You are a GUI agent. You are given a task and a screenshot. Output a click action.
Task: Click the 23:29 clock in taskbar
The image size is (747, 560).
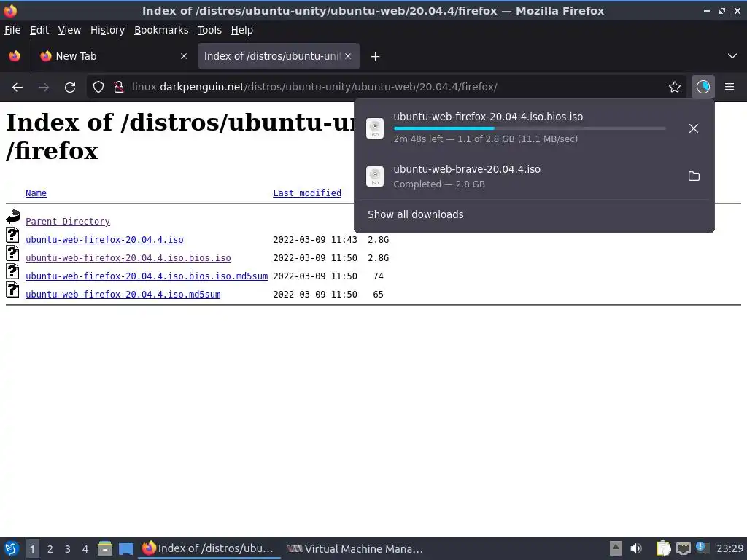coord(729,548)
